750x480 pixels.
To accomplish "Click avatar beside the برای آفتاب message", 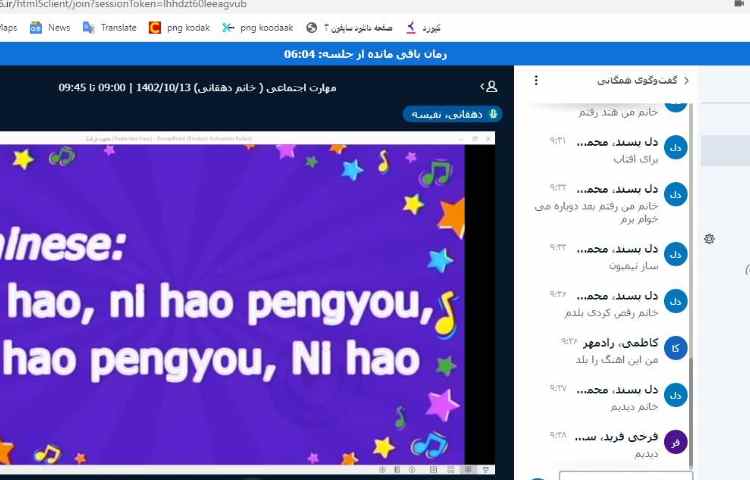I will (x=675, y=148).
